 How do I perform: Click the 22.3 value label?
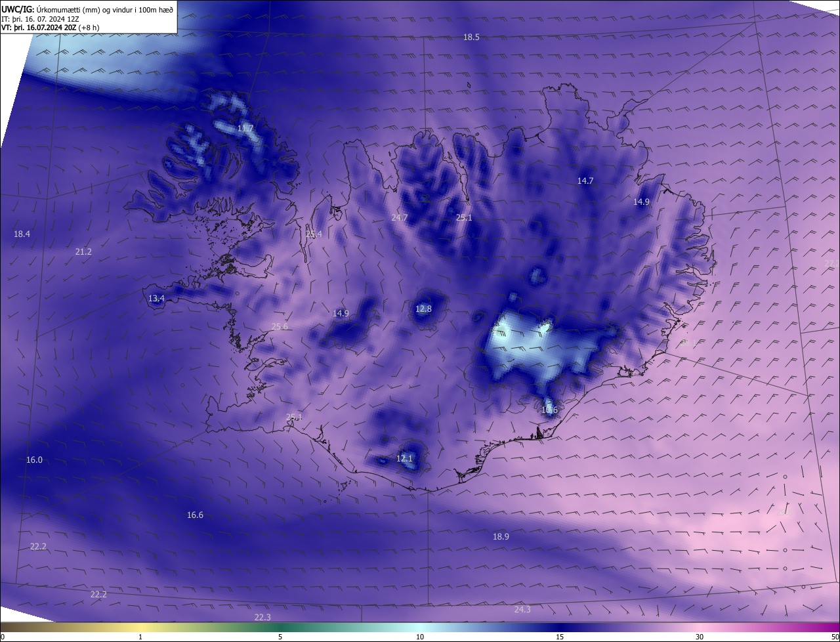pos(262,617)
